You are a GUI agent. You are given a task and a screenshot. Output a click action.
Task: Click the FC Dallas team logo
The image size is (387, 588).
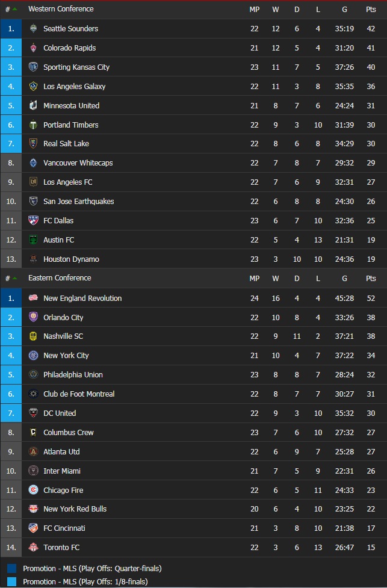point(33,221)
